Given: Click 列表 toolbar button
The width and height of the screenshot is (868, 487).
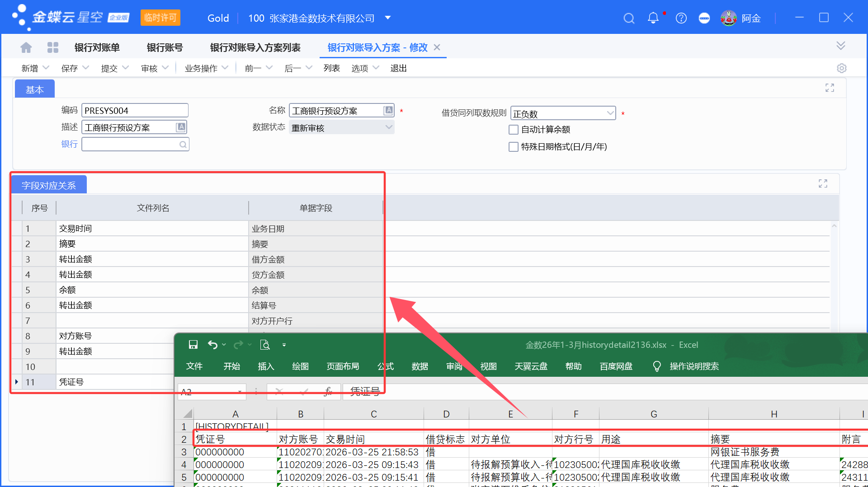Looking at the screenshot, I should [331, 68].
